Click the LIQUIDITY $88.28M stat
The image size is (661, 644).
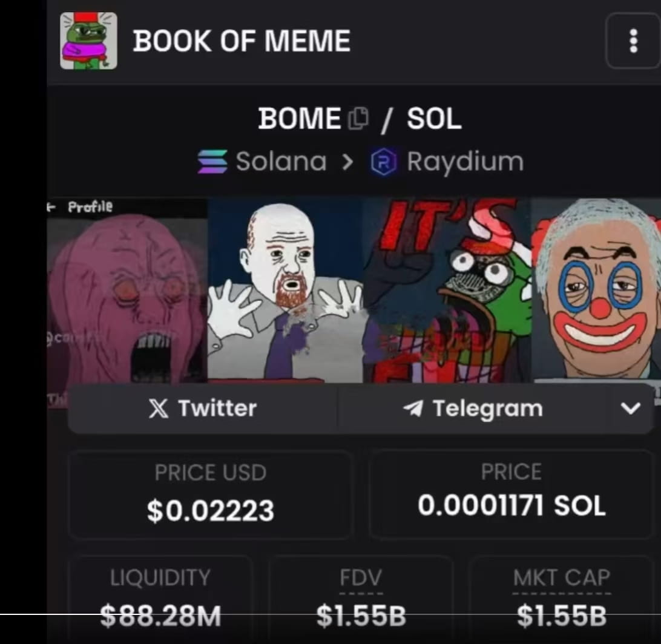[160, 599]
